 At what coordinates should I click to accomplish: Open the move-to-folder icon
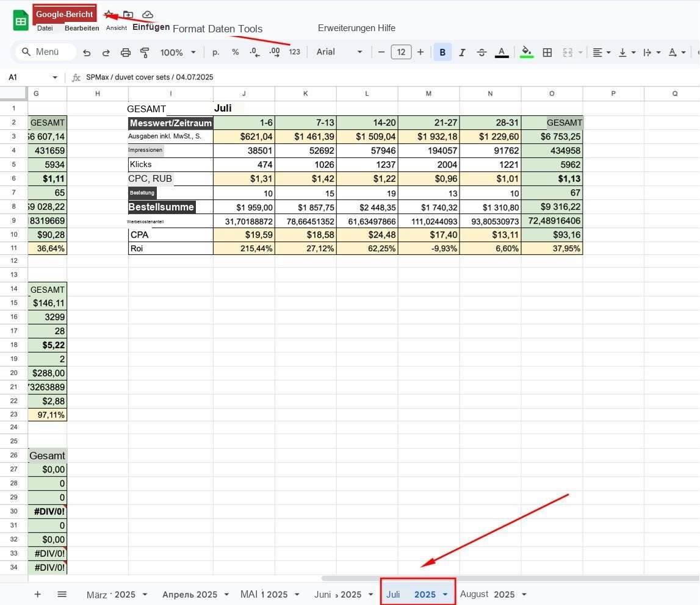click(128, 15)
